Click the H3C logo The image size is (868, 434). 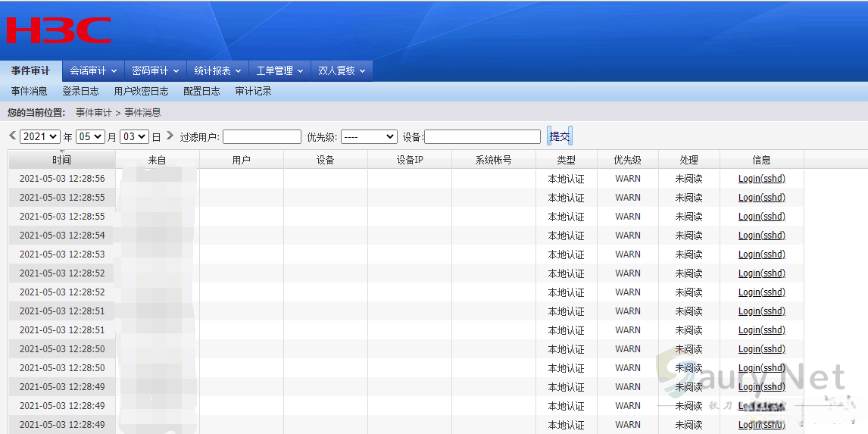click(x=58, y=30)
